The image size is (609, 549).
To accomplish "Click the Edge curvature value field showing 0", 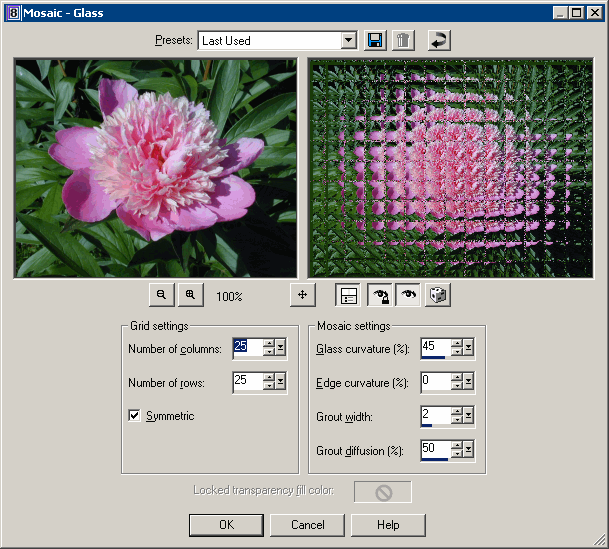I will pyautogui.click(x=436, y=381).
